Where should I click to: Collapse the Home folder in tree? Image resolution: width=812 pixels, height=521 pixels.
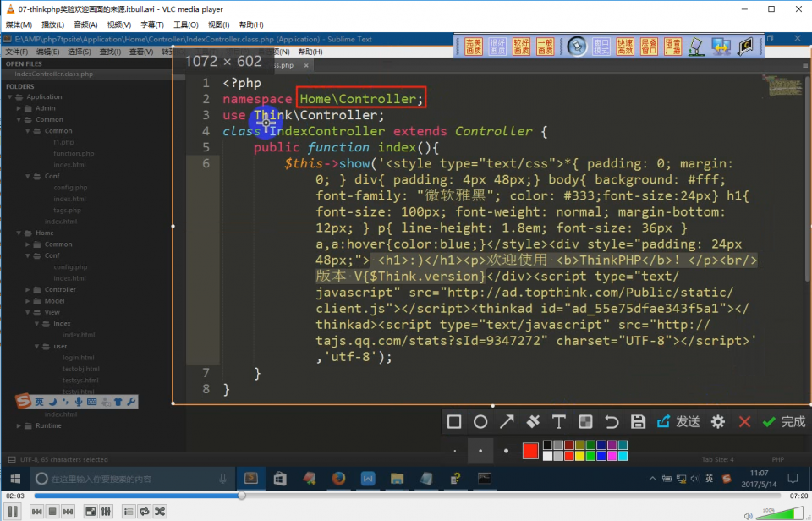click(x=19, y=233)
